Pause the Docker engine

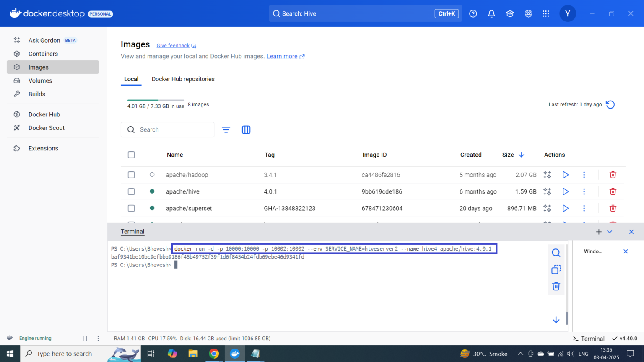[x=85, y=339]
